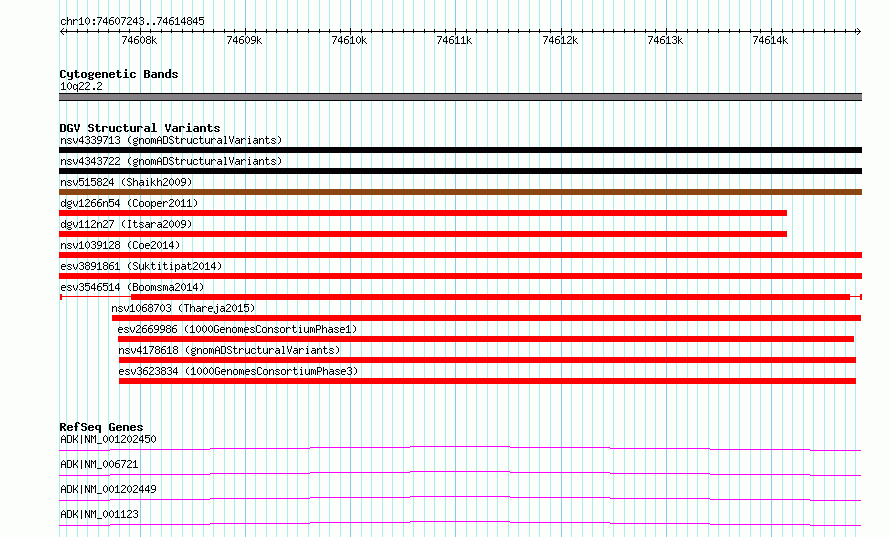
Task: Click the 74613k ruler tick label
Action: 665,40
